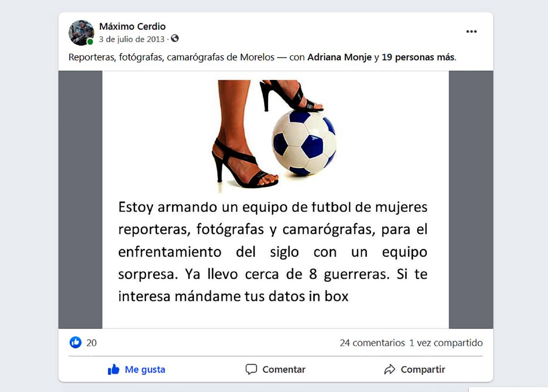Click the Compartir button
Screen dimensions: 548x392
(414, 369)
